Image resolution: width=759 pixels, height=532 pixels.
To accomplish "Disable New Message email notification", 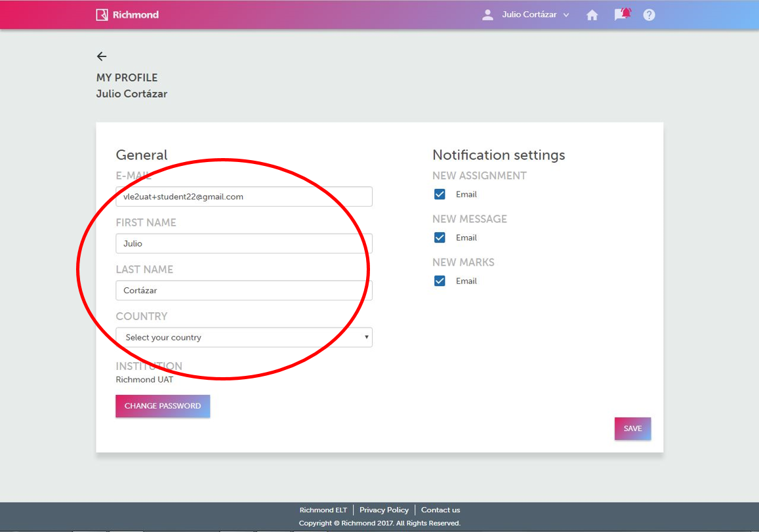I will (440, 237).
